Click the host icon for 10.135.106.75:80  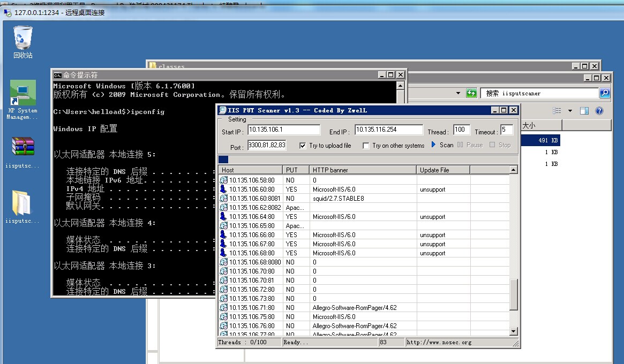coord(224,317)
